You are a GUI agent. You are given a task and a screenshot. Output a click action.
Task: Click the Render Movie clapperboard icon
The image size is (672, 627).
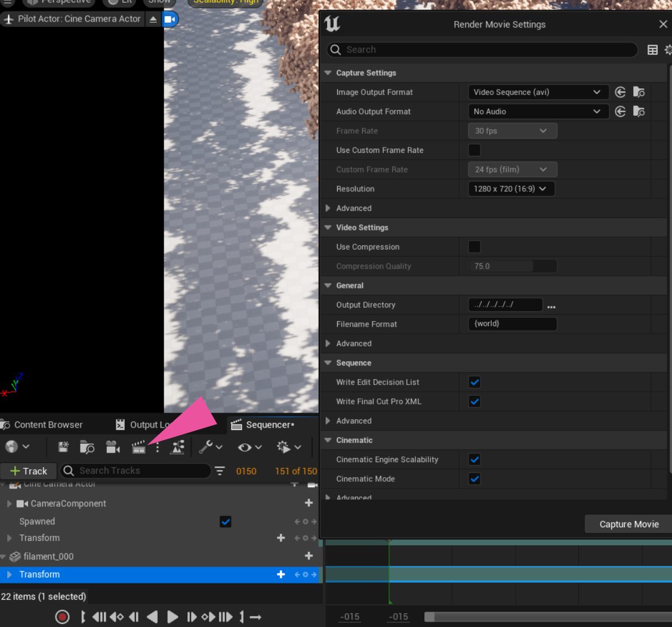[138, 447]
